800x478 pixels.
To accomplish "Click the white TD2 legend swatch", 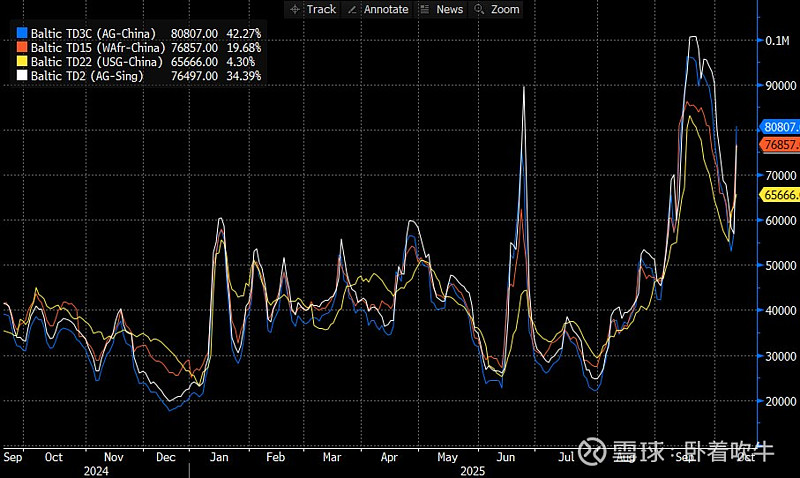I will pos(21,76).
